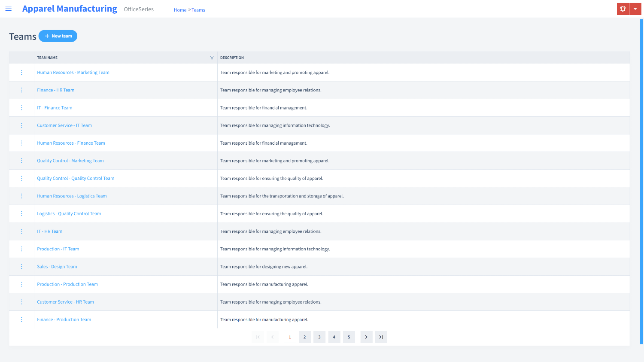This screenshot has width=644, height=362.
Task: Go to Home breadcrumb
Action: tap(180, 10)
